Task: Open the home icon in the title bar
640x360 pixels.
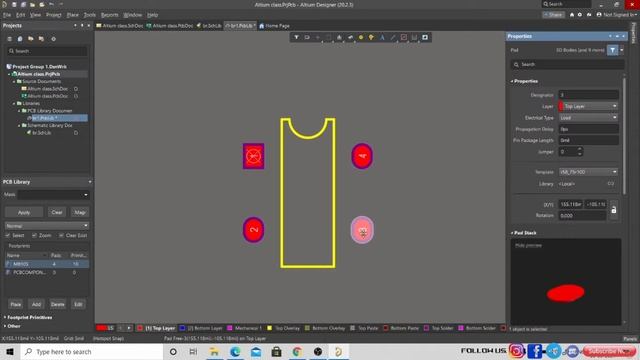Action: pos(572,15)
